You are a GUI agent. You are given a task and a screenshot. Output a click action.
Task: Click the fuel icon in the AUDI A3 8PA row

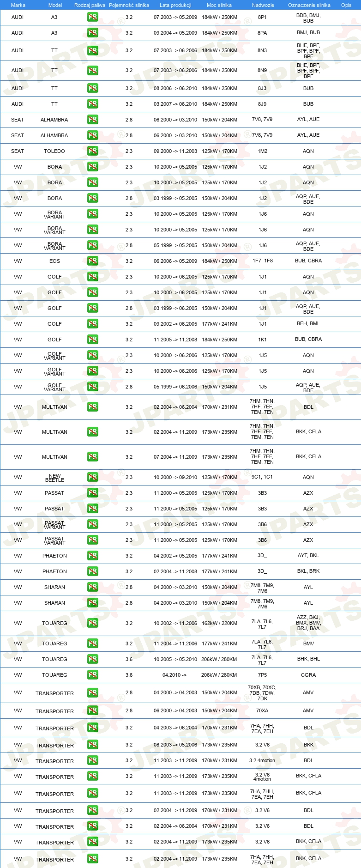pos(93,33)
